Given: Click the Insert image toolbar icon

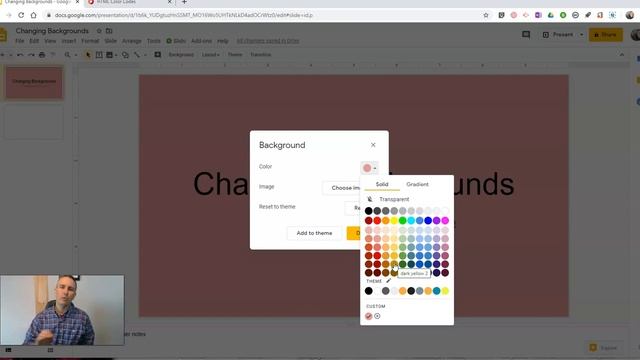Looking at the screenshot, I should point(109,55).
